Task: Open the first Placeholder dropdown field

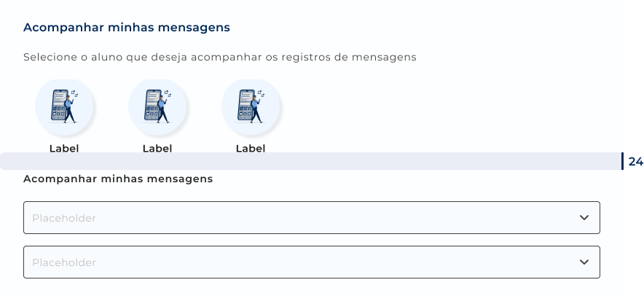Action: [311, 218]
